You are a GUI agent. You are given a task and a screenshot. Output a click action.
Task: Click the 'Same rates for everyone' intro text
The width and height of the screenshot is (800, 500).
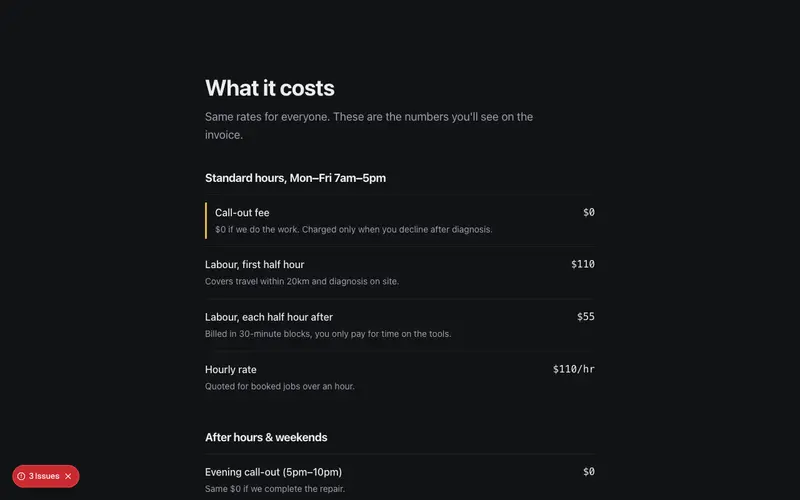[369, 126]
